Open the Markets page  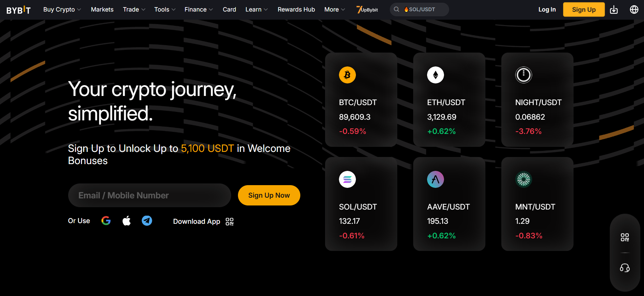click(x=102, y=9)
